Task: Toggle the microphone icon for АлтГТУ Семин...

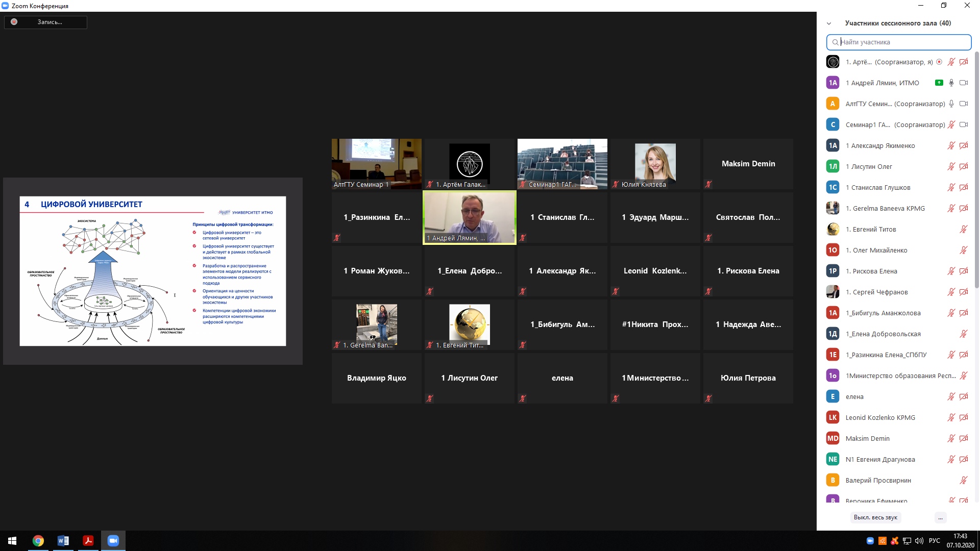Action: [x=951, y=104]
